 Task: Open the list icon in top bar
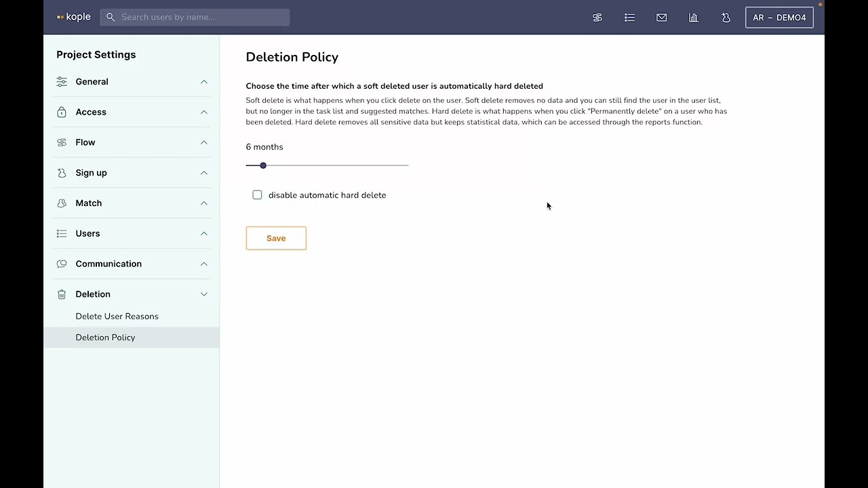pos(630,18)
